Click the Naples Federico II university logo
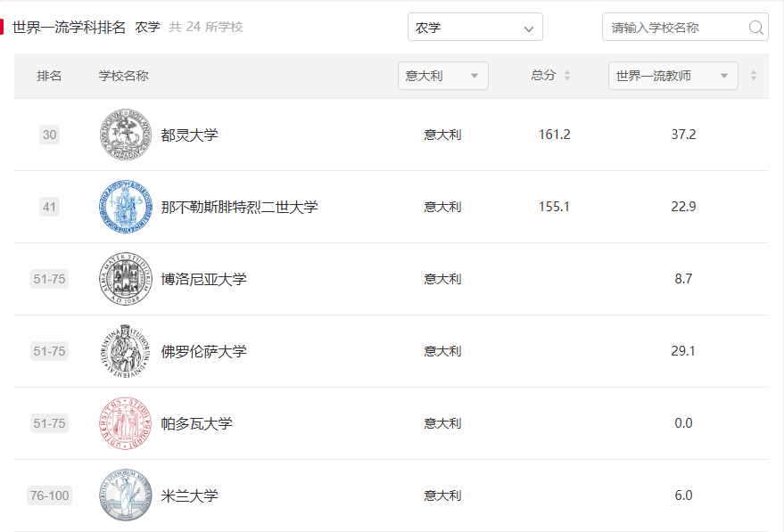 tap(126, 207)
